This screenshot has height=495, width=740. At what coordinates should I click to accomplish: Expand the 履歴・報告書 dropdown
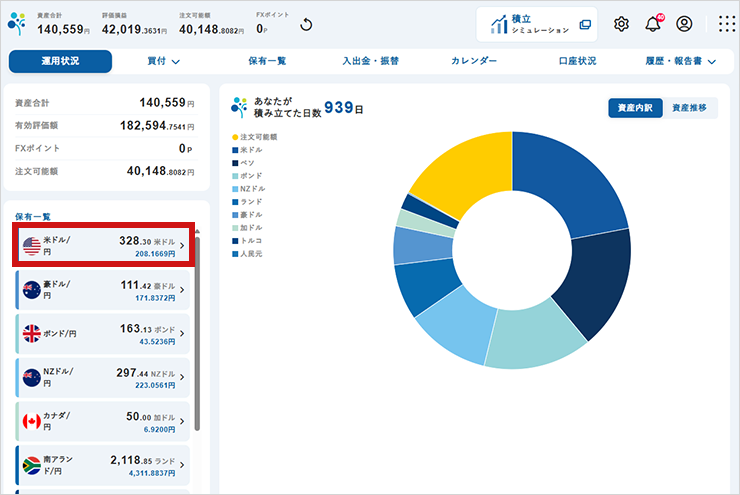pyautogui.click(x=681, y=61)
